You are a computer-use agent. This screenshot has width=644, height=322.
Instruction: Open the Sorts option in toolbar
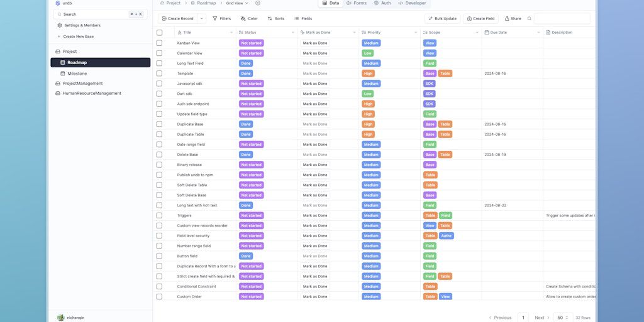pyautogui.click(x=275, y=19)
